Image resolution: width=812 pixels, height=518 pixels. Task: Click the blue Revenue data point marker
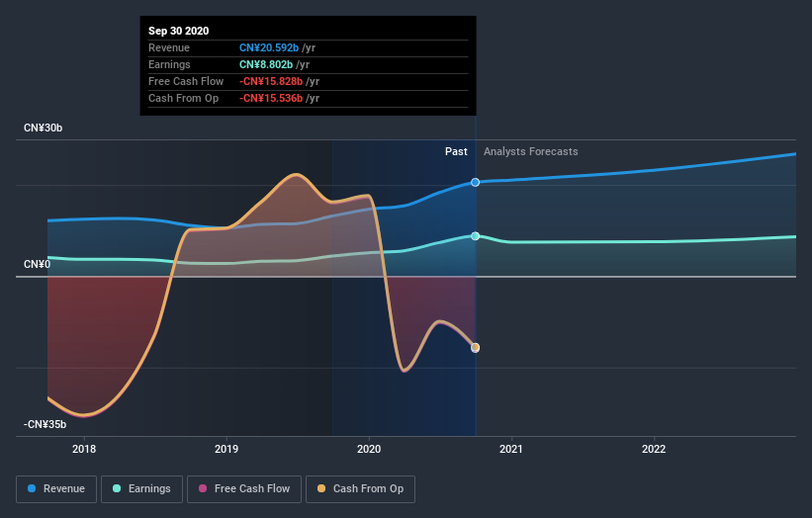tap(476, 182)
